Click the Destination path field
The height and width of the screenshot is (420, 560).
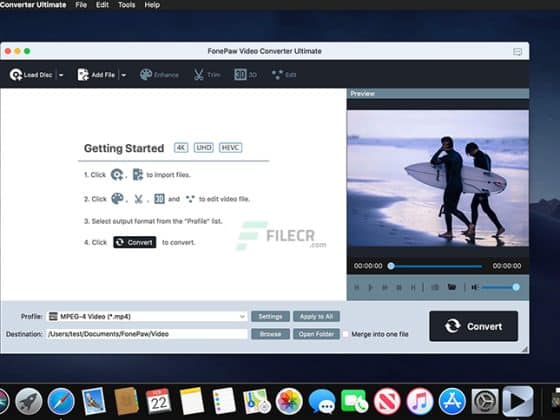coord(147,334)
